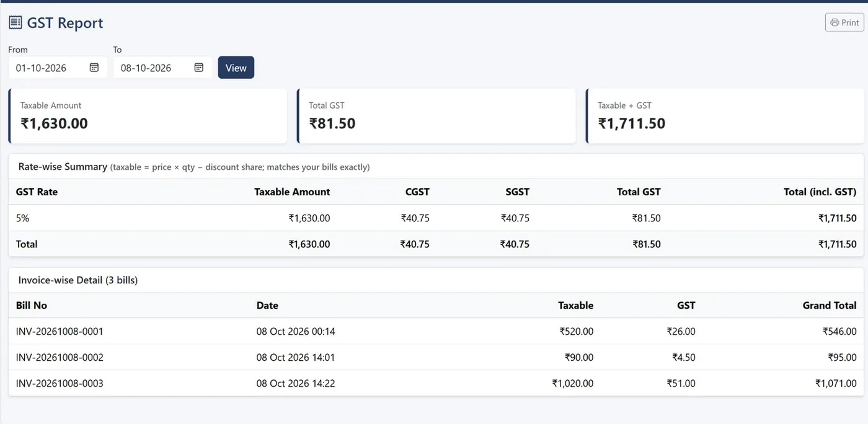Image resolution: width=868 pixels, height=424 pixels.
Task: Select GST value ₹4.50
Action: tap(684, 358)
